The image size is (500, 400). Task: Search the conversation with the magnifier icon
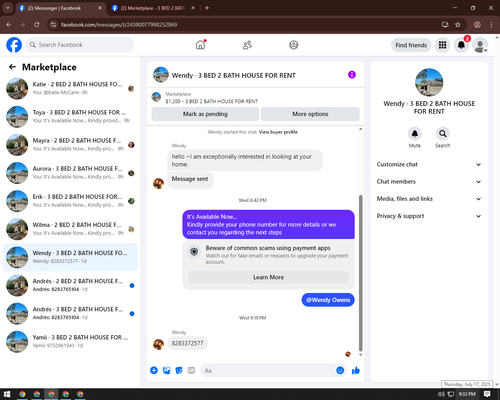443,134
